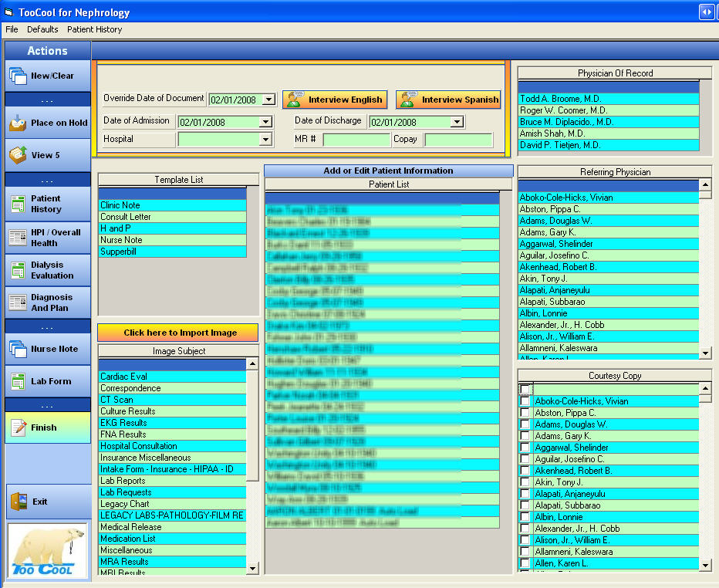Select Roger W. Coomer, M.D. physician
This screenshot has height=588, width=719.
click(x=609, y=110)
